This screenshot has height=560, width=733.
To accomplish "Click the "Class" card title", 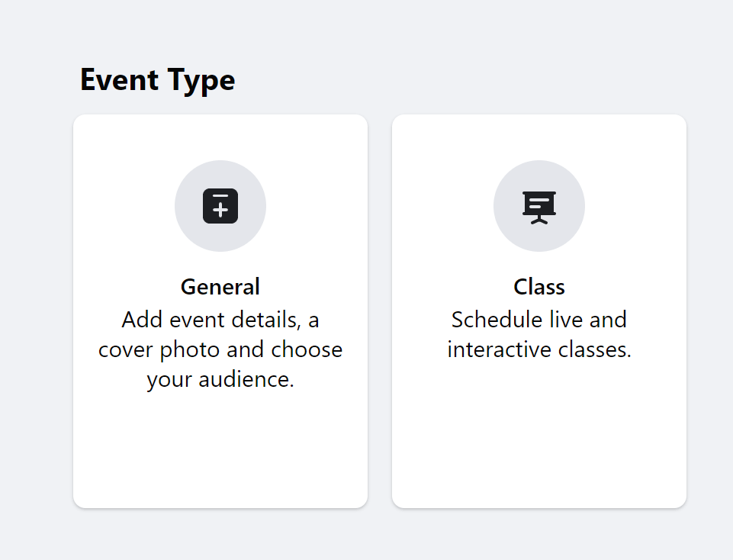I will (x=539, y=287).
